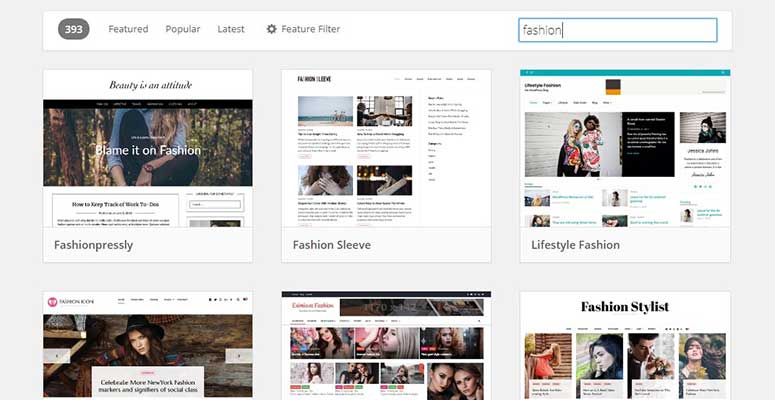This screenshot has height=400, width=775.
Task: Select the Fashion Sleeve theme screenshot
Action: pos(386,148)
